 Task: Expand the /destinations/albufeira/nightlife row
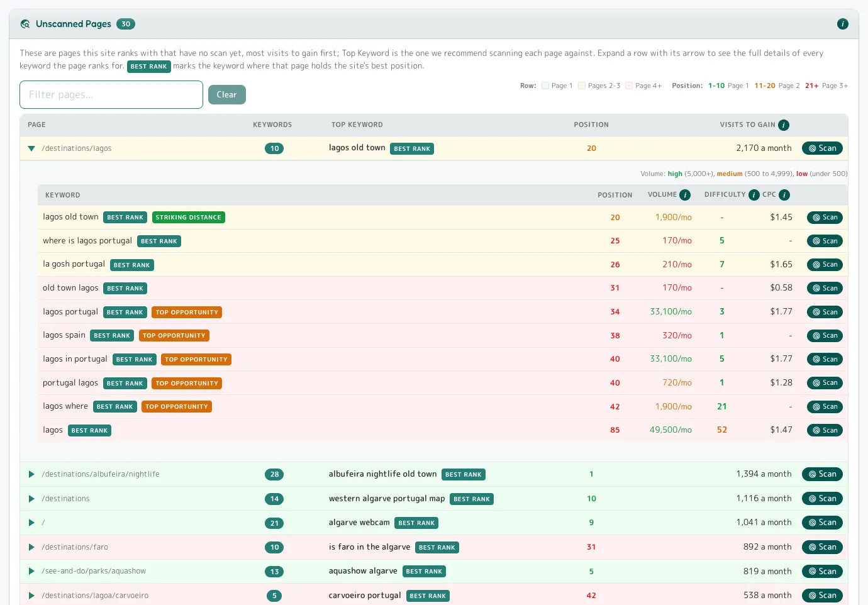click(31, 474)
